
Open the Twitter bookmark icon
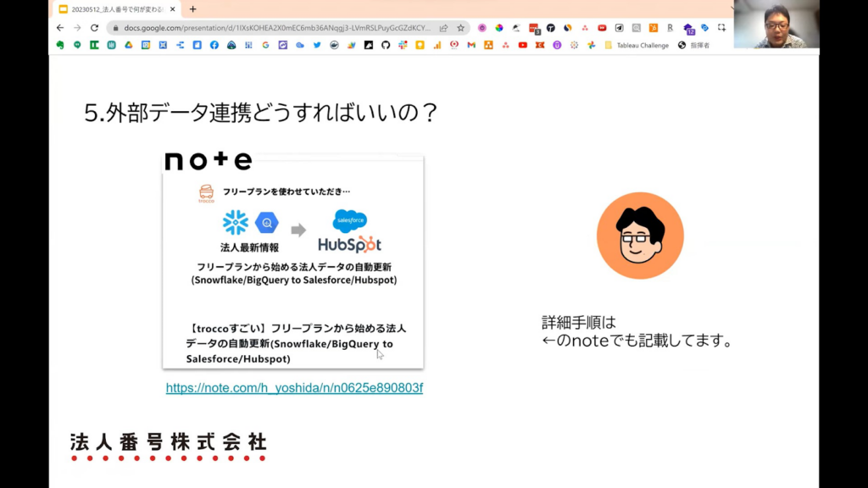[317, 45]
